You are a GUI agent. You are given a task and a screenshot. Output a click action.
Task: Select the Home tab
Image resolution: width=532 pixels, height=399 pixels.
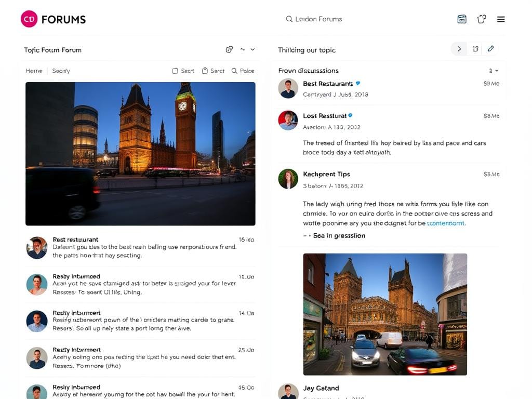pos(34,71)
